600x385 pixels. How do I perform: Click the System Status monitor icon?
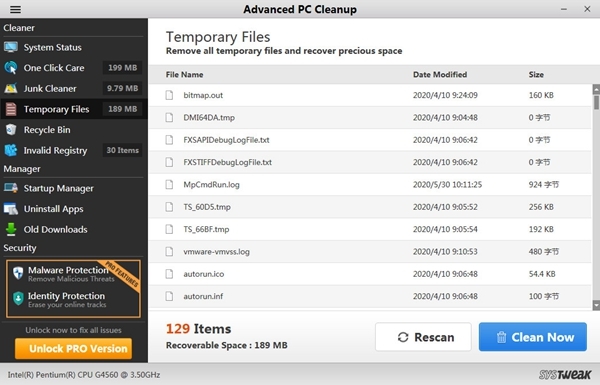11,47
